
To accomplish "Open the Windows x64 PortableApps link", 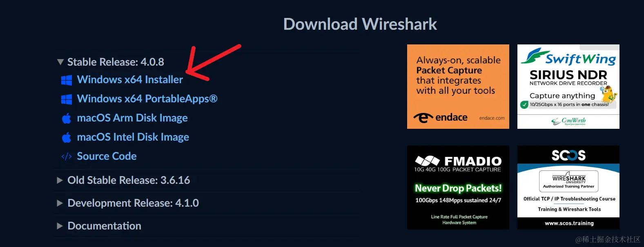I will click(x=147, y=99).
